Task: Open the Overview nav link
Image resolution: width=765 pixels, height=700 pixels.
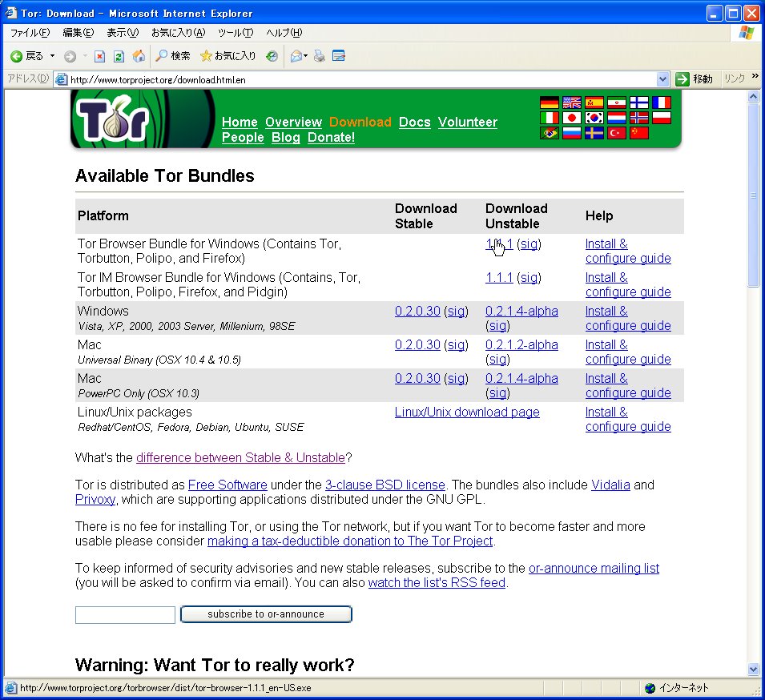Action: coord(294,122)
